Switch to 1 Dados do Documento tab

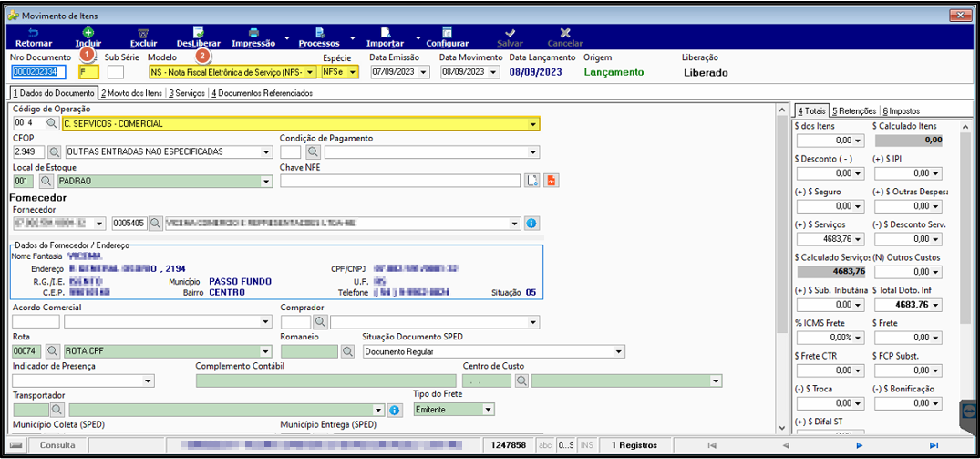53,93
